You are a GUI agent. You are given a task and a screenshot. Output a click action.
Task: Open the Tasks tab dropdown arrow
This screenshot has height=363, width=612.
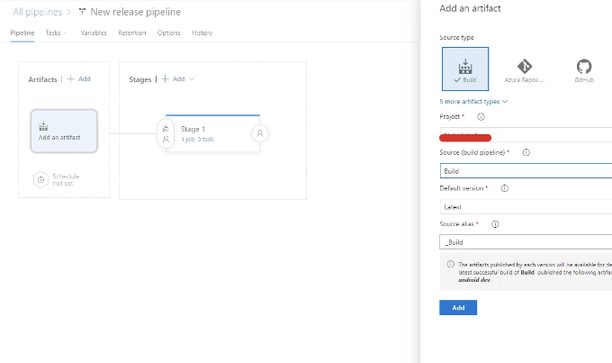pyautogui.click(x=65, y=33)
